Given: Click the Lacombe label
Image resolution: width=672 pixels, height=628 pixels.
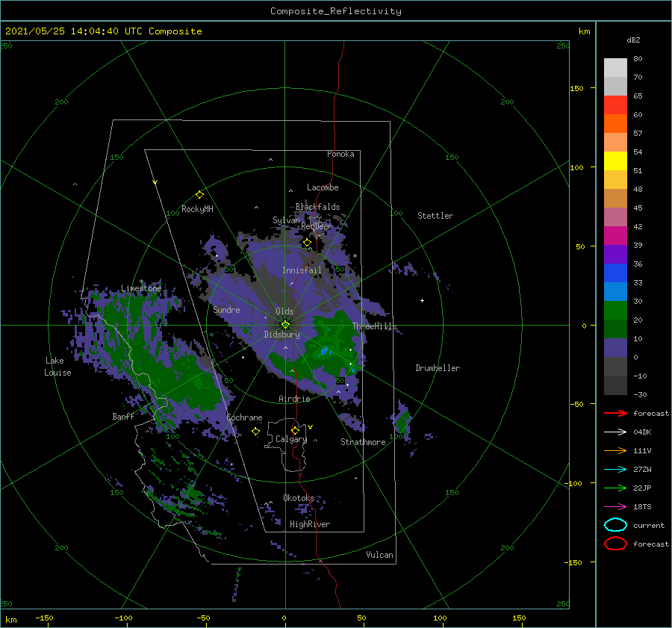Looking at the screenshot, I should tap(323, 187).
